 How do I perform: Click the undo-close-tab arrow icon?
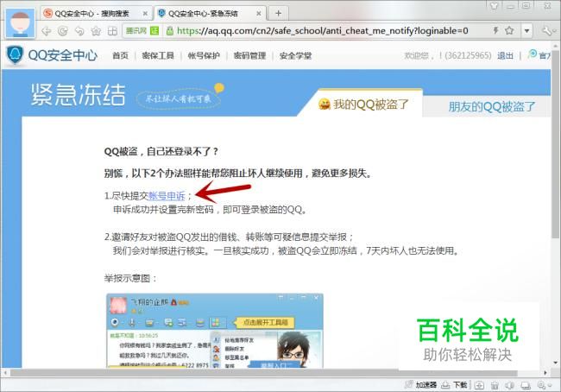coord(79,31)
